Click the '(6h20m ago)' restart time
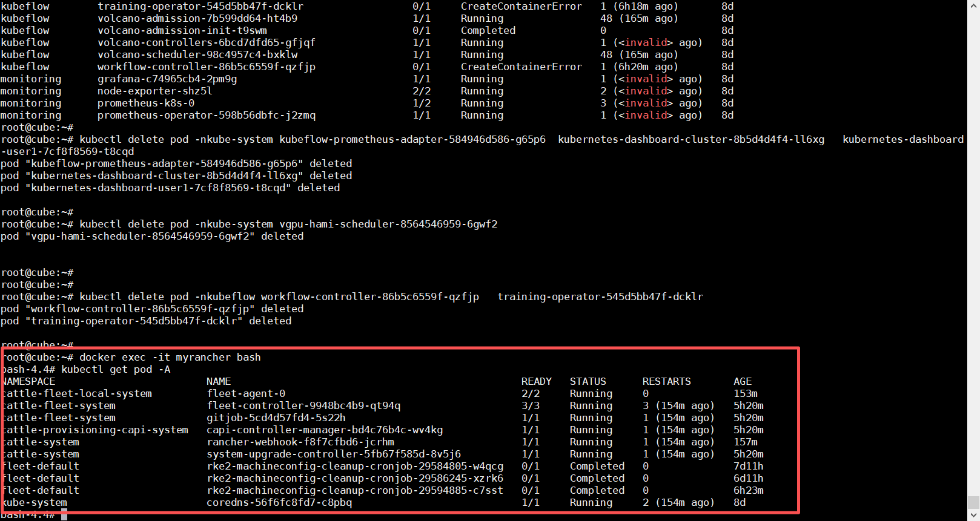 pos(646,67)
